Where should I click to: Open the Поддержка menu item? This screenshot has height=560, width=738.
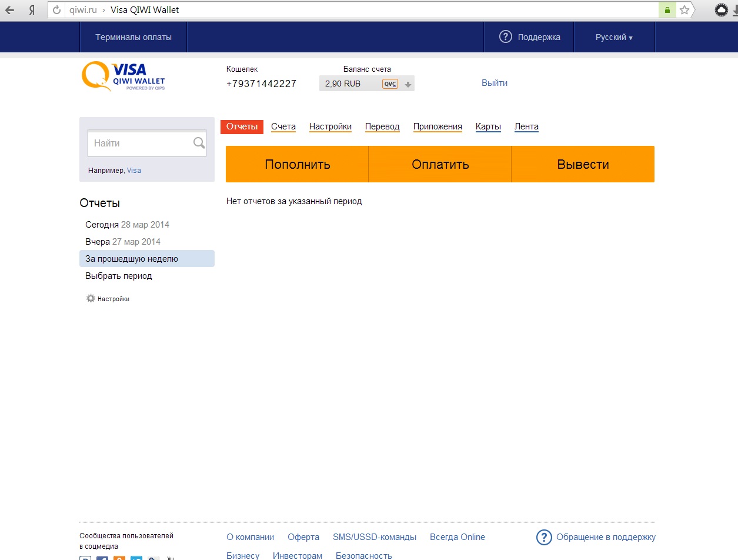point(539,37)
